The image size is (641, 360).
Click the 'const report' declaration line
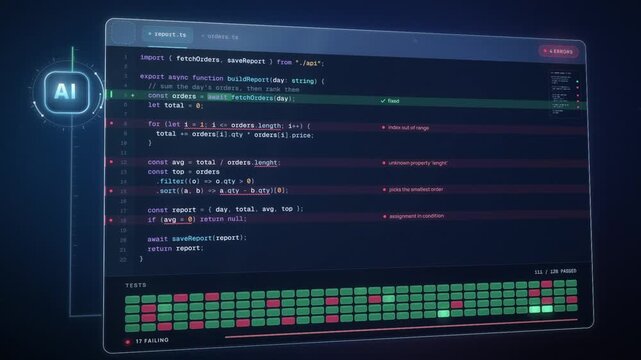pyautogui.click(x=225, y=209)
